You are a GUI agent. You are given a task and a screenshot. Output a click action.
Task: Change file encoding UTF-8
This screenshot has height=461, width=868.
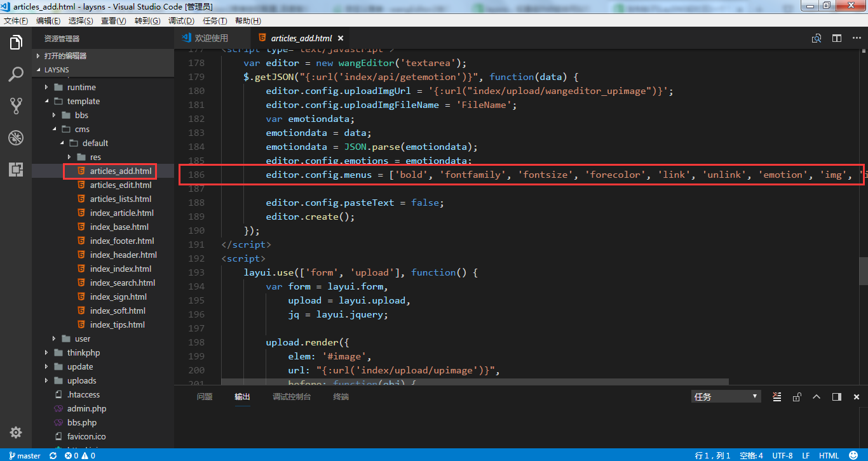[782, 455]
